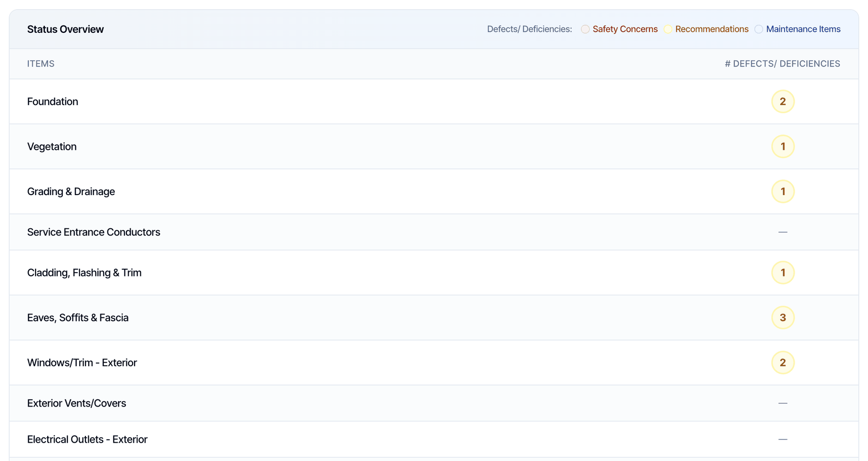Click the Foundation defect count badge
The height and width of the screenshot is (461, 868).
783,102
